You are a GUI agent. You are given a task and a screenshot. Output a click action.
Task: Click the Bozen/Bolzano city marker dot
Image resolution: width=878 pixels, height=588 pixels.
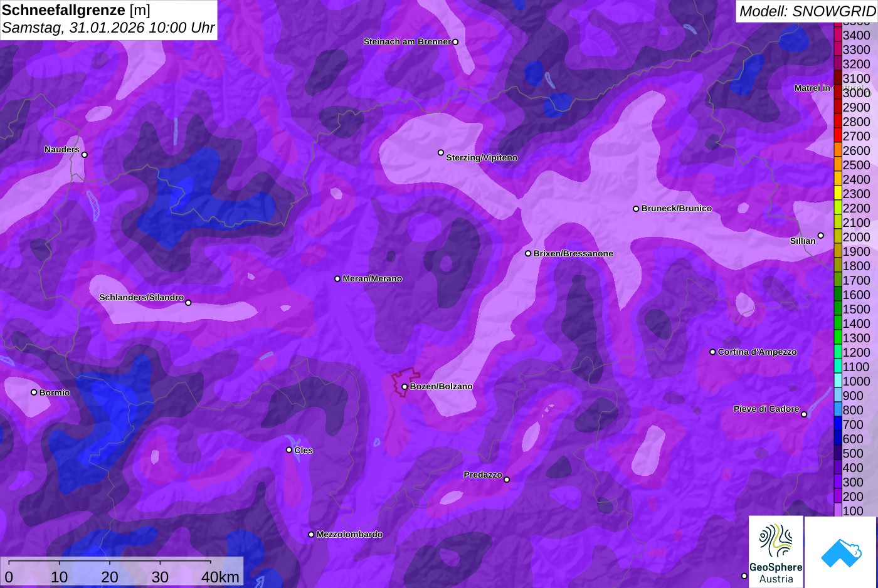405,387
